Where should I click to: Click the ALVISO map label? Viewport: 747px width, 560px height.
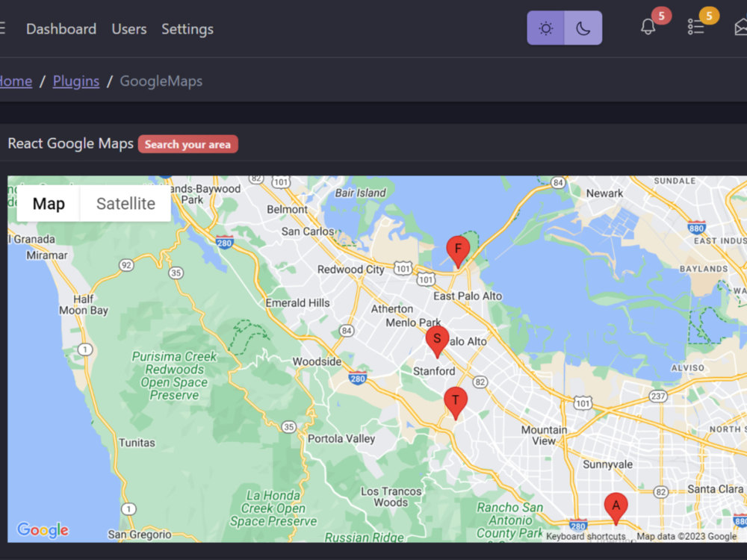687,368
